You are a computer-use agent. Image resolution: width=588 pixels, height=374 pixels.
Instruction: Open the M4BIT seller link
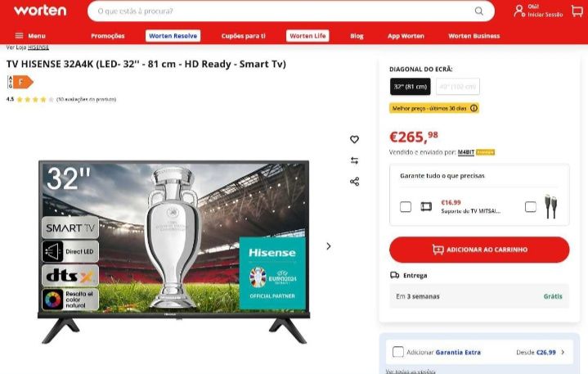point(466,152)
